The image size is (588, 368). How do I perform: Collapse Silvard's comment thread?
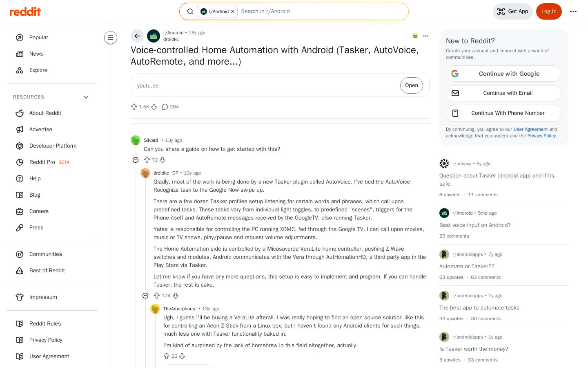pos(136,160)
